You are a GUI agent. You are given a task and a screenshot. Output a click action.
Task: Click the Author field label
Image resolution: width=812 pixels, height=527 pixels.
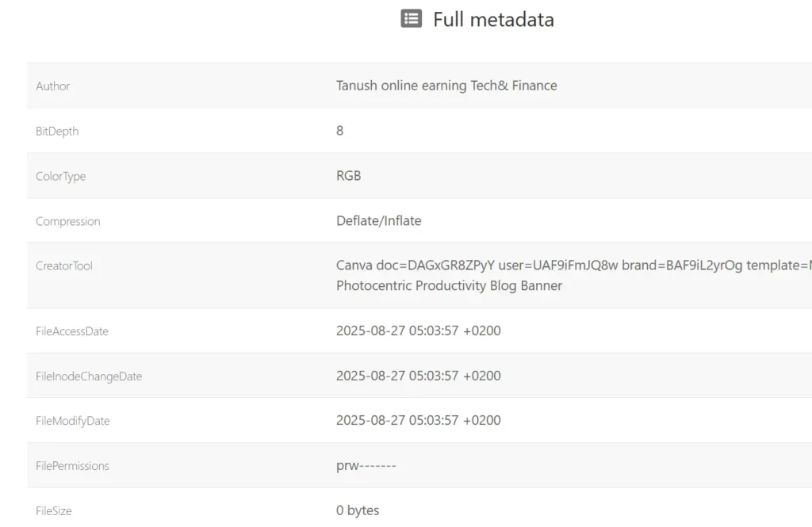(x=53, y=86)
